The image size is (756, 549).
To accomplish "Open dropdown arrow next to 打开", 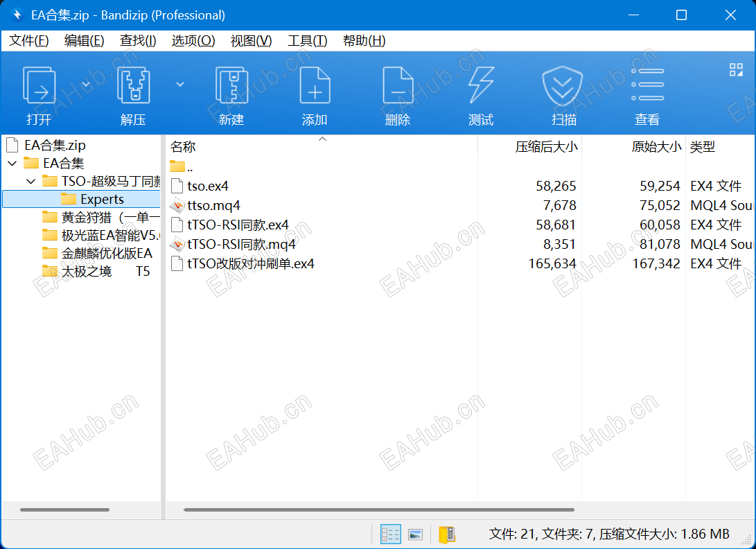I will coord(86,85).
